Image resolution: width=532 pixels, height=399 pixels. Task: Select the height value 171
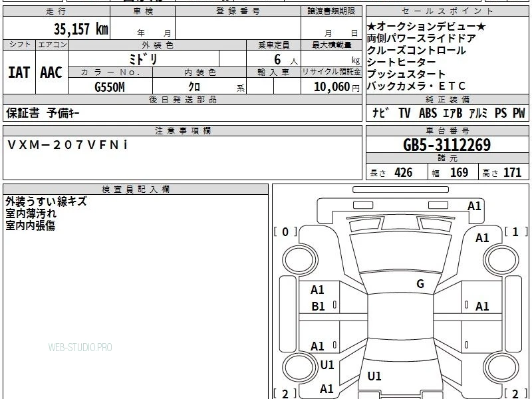(512, 173)
